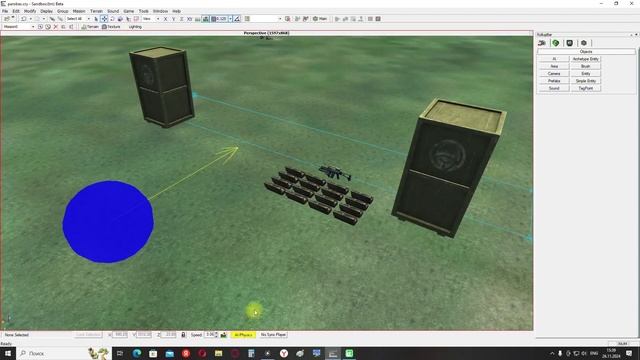The height and width of the screenshot is (360, 640).
Task: Toggle the X axis constraint
Action: click(x=165, y=19)
